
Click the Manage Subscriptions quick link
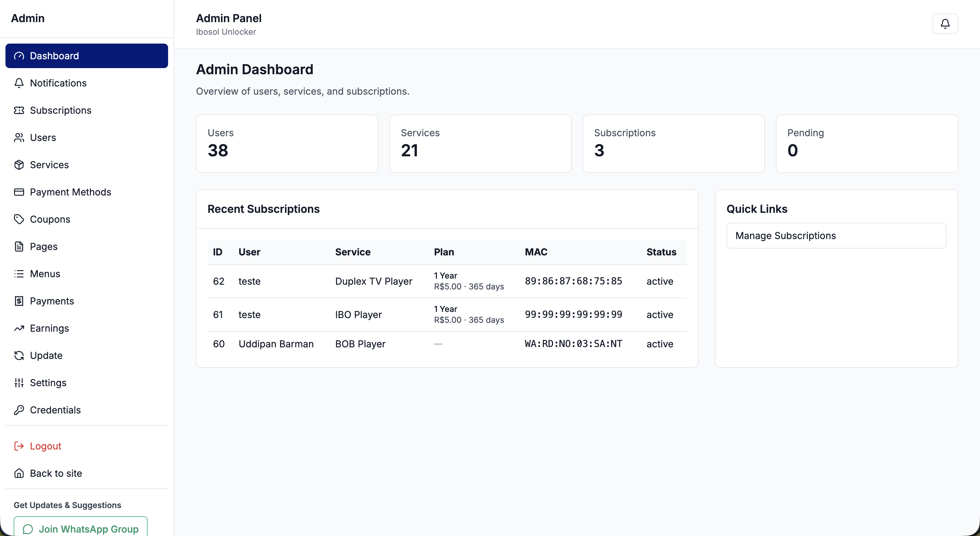[836, 236]
